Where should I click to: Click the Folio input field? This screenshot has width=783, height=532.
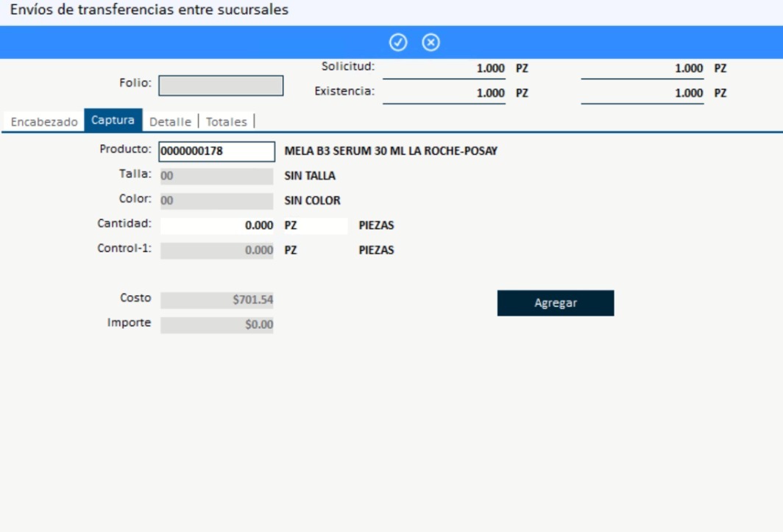[x=221, y=85]
